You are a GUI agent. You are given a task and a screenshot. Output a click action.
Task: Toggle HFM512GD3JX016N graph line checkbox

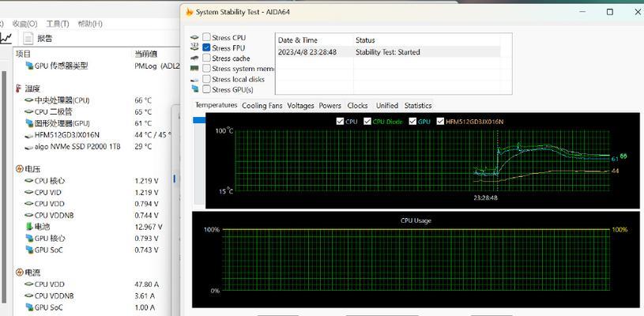440,122
